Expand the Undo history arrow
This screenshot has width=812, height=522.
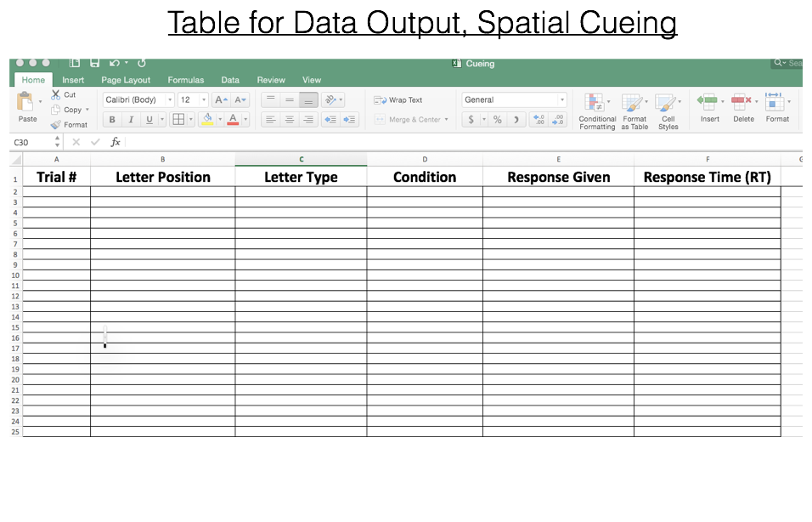click(x=127, y=63)
